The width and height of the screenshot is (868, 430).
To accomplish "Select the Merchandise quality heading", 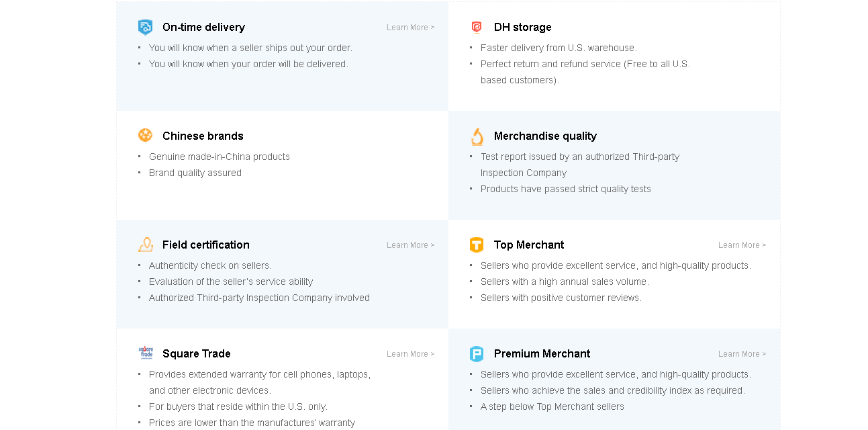I will tap(545, 136).
